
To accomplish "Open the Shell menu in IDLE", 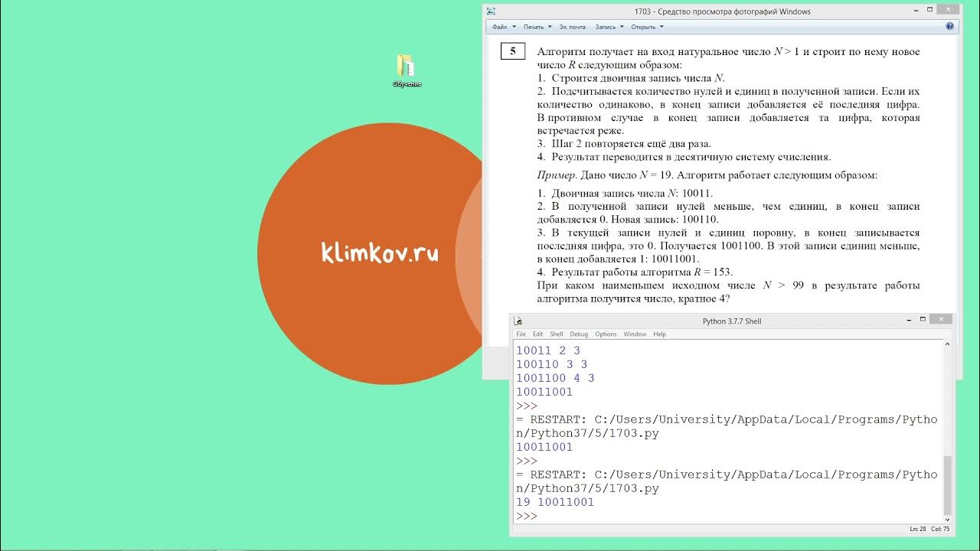I will coord(557,334).
